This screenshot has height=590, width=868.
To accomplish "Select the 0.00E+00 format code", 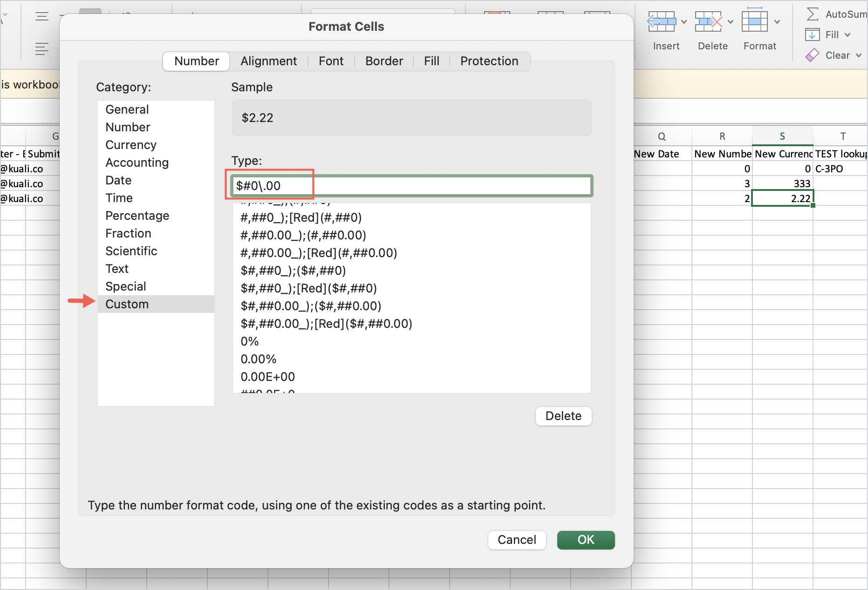I will 267,377.
